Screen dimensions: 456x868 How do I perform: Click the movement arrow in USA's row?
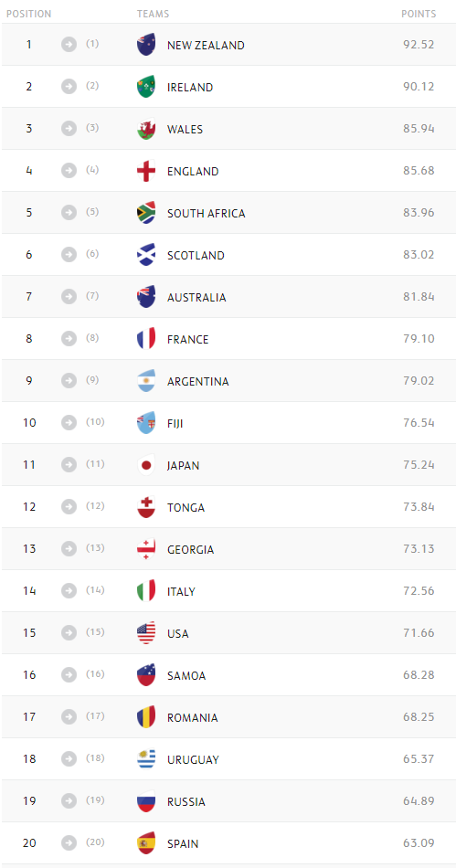[69, 633]
